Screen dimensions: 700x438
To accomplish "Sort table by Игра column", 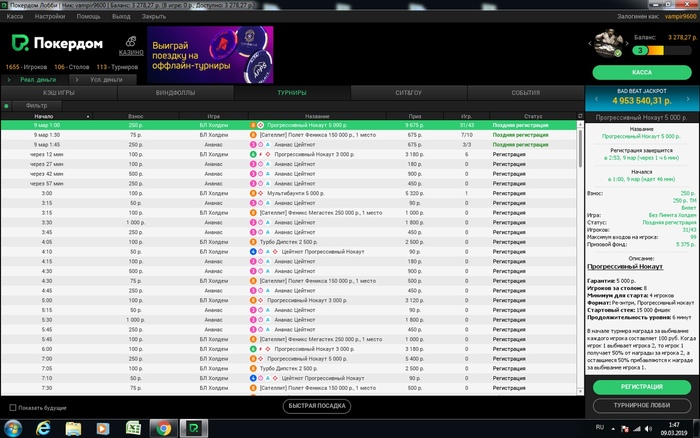I will pyautogui.click(x=213, y=116).
